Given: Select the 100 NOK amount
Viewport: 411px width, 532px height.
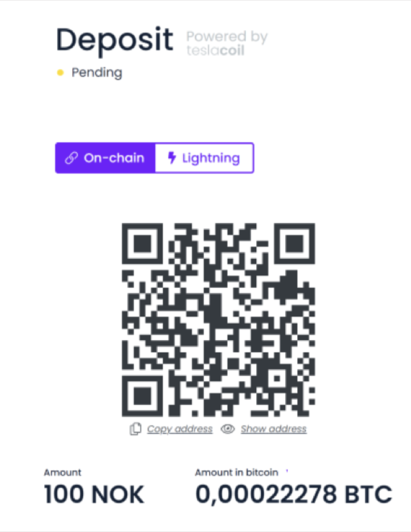Looking at the screenshot, I should click(x=94, y=494).
